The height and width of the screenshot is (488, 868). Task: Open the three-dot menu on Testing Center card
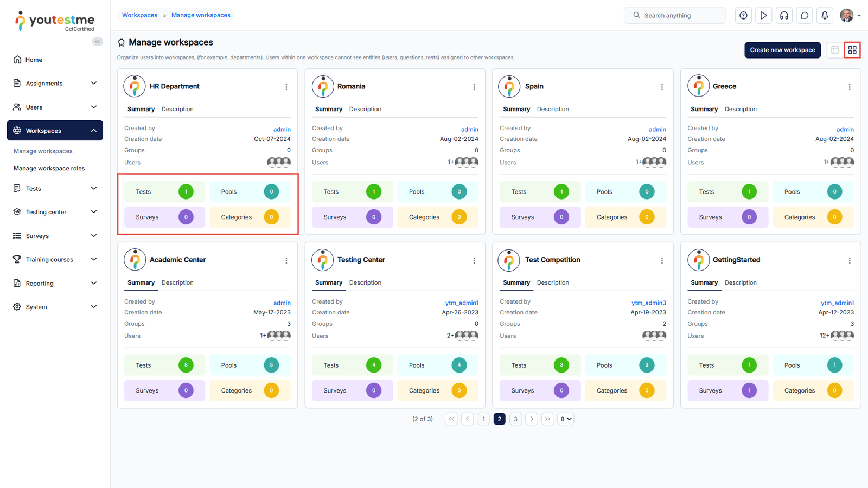point(474,260)
